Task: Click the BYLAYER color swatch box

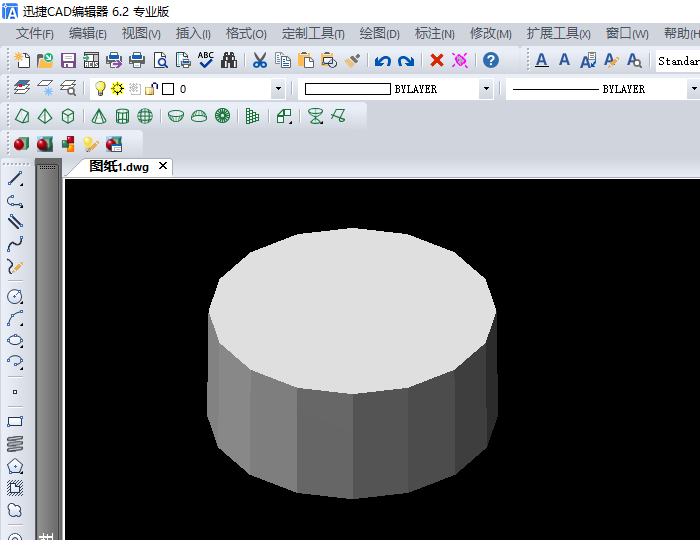Action: (347, 89)
